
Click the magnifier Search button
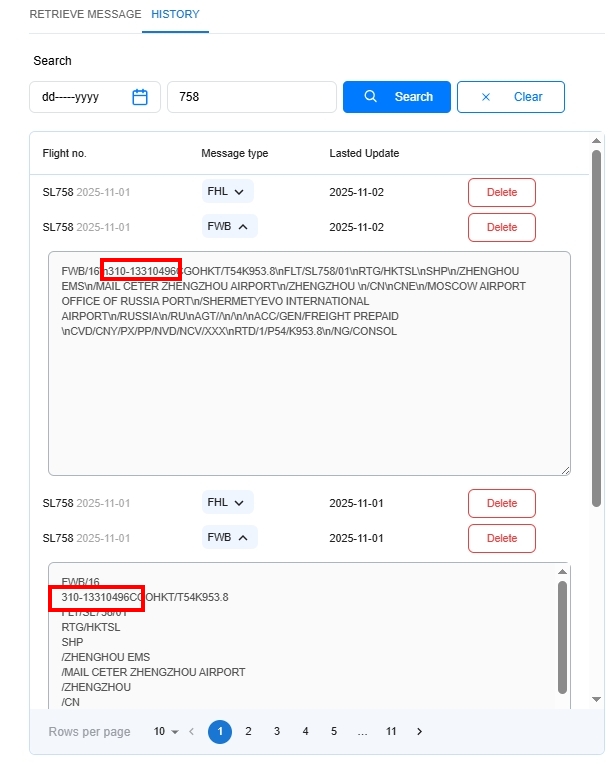[397, 97]
